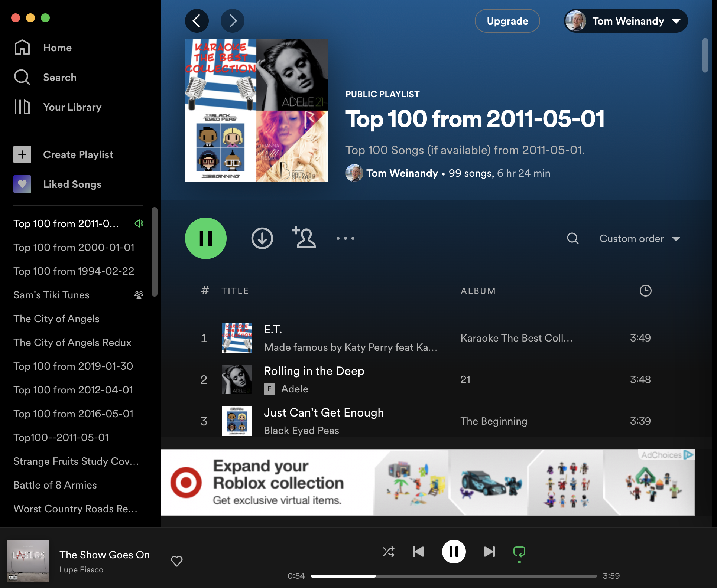Open The Beginning album link
This screenshot has height=588, width=717.
(494, 421)
